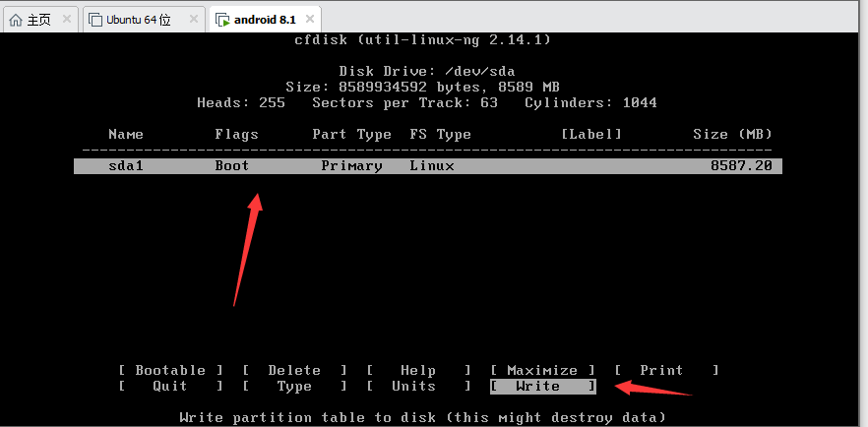Click the FS Type column header
The width and height of the screenshot is (868, 427).
(441, 135)
